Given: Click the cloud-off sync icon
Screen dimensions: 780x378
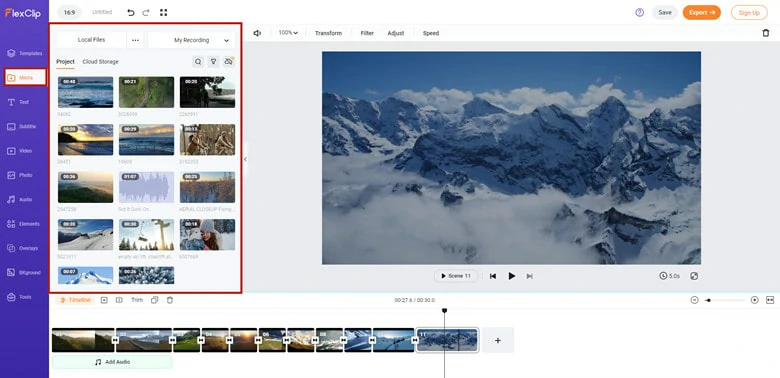Looking at the screenshot, I should pyautogui.click(x=229, y=62).
